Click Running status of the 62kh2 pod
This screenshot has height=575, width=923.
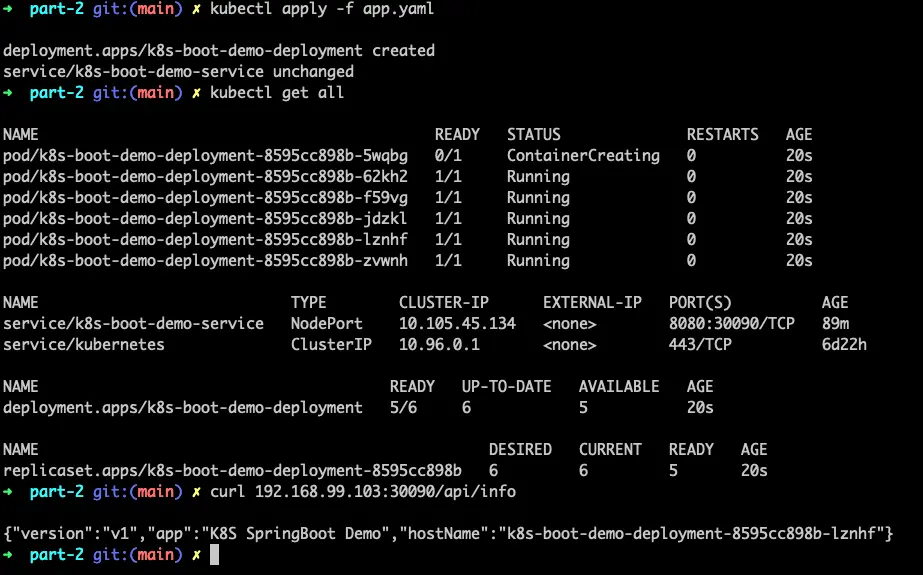coord(539,177)
